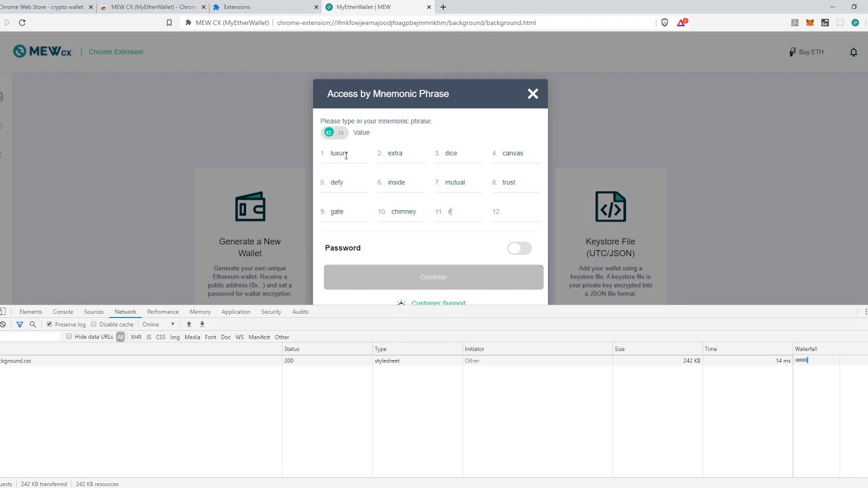
Task: Switch mnemonic length 12/24 toggle
Action: [x=334, y=133]
